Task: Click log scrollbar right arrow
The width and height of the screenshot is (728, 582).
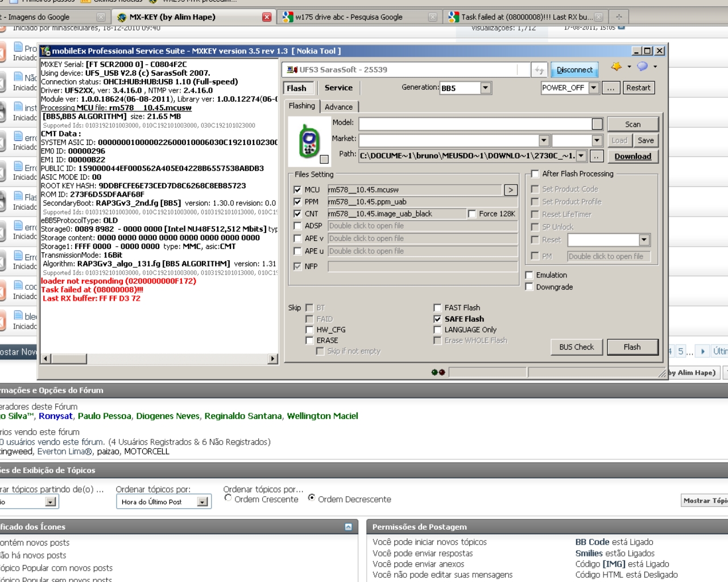Action: [273, 359]
